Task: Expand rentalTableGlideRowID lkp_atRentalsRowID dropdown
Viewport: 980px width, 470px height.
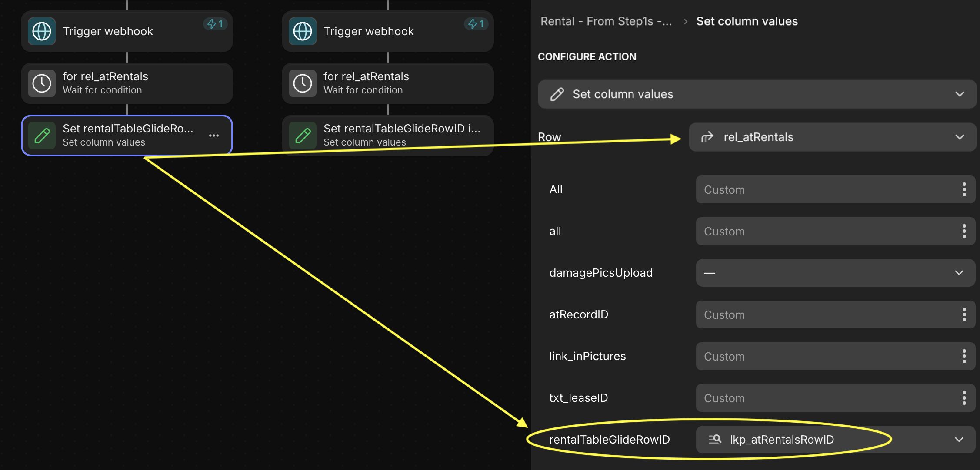Action: [x=959, y=440]
